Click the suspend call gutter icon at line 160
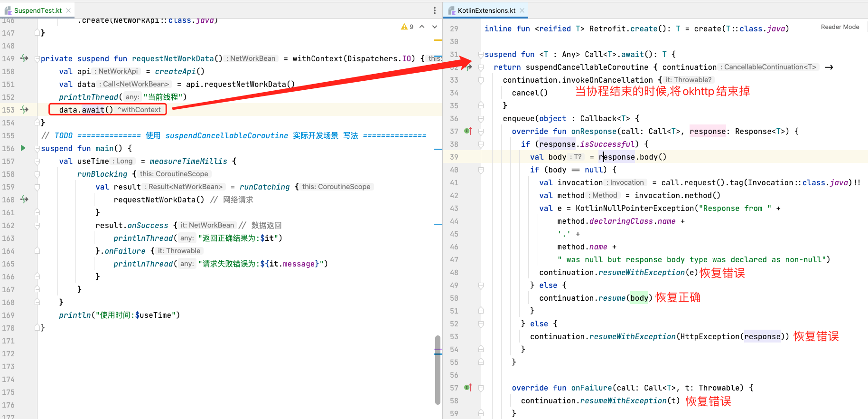The height and width of the screenshot is (419, 868). pos(24,200)
